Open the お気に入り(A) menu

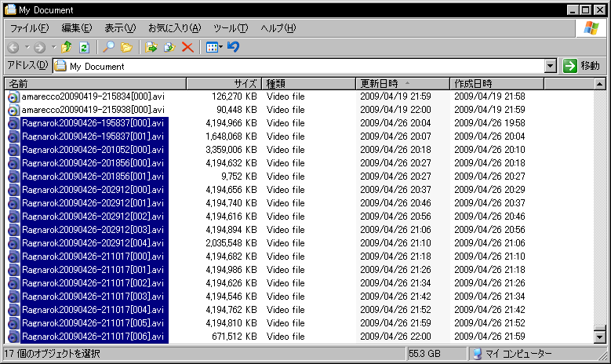click(x=175, y=28)
